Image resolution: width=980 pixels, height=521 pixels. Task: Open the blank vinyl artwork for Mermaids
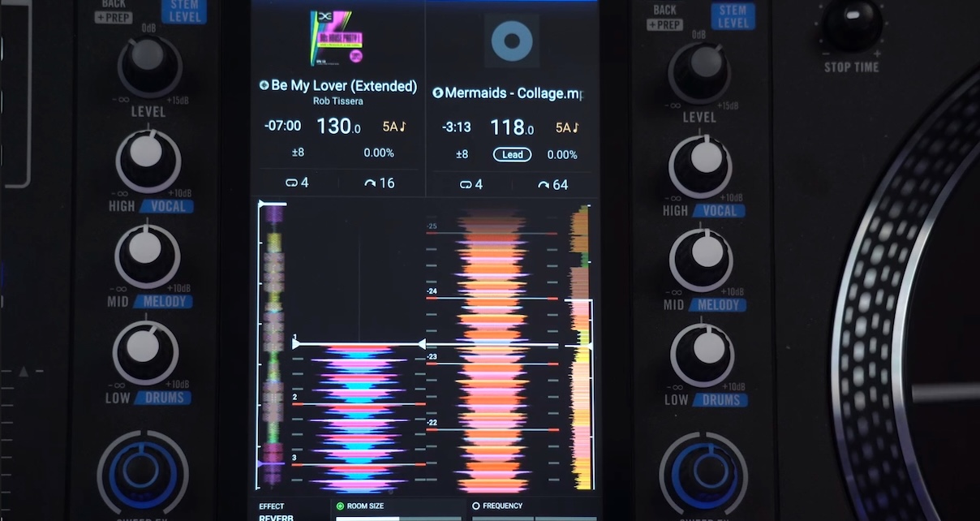click(512, 40)
